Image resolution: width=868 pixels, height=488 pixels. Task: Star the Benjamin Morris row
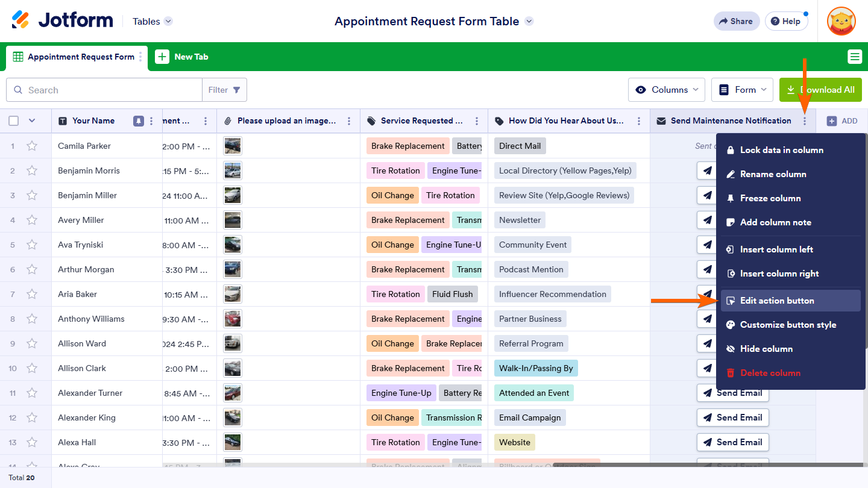click(x=32, y=170)
